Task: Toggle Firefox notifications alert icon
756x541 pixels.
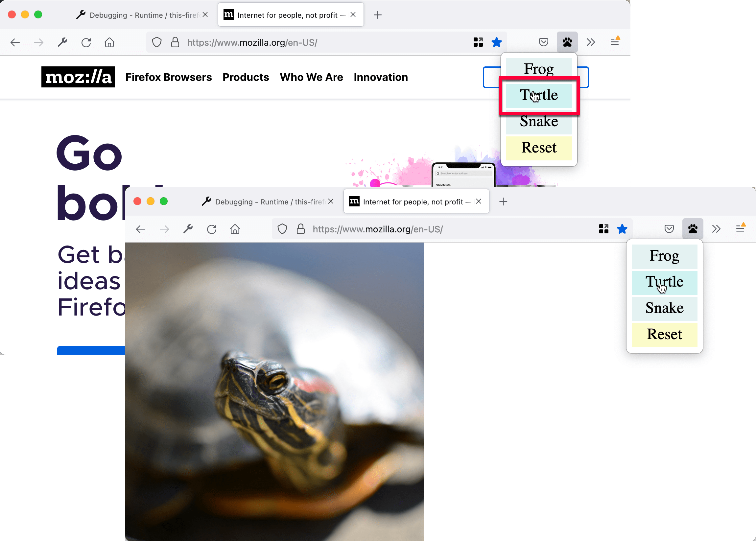Action: [x=615, y=41]
